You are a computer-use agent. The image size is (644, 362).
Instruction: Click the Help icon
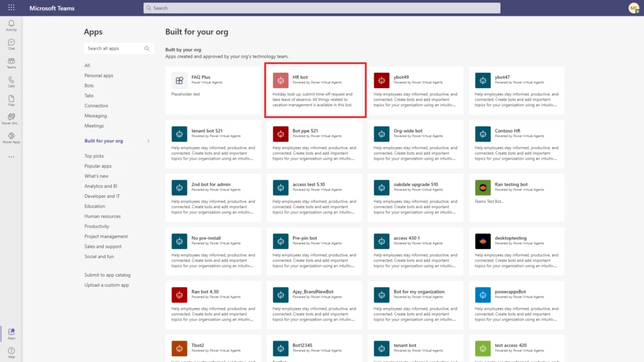(11, 351)
